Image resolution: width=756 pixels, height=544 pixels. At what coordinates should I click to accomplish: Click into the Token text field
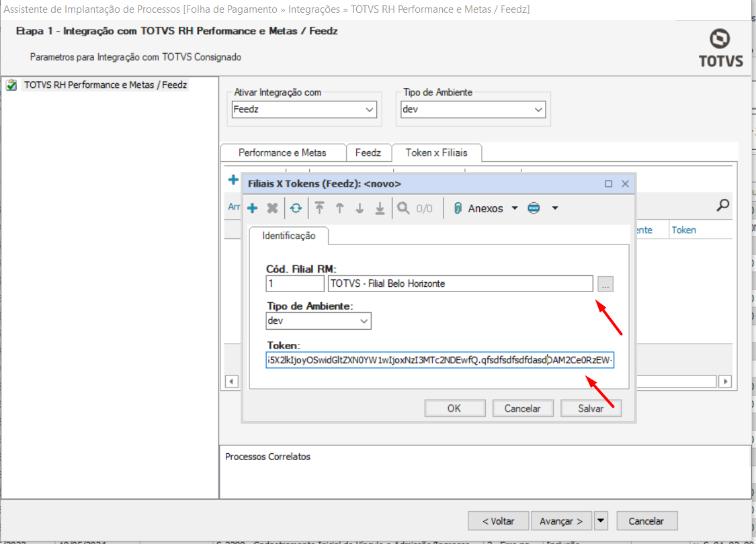click(x=439, y=360)
